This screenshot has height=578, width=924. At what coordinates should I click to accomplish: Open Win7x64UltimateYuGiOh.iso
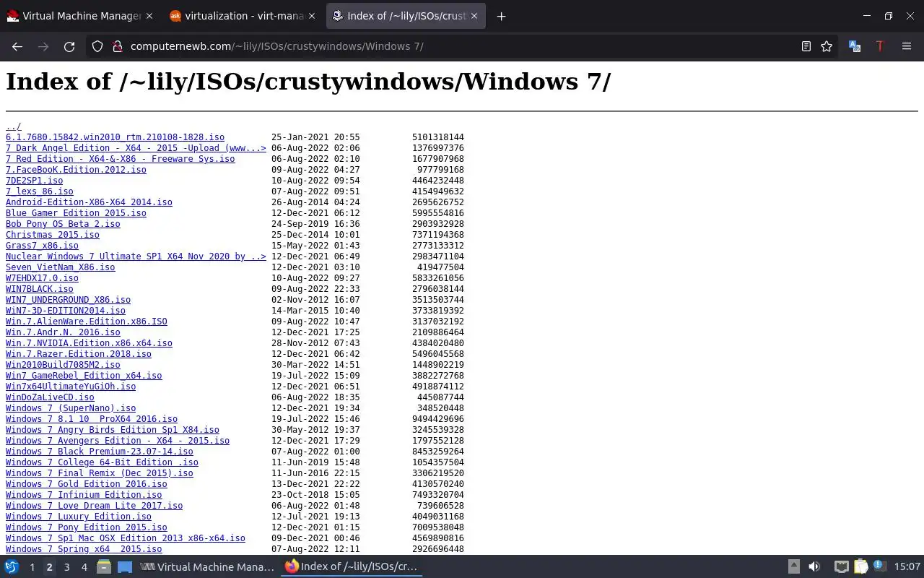click(71, 387)
